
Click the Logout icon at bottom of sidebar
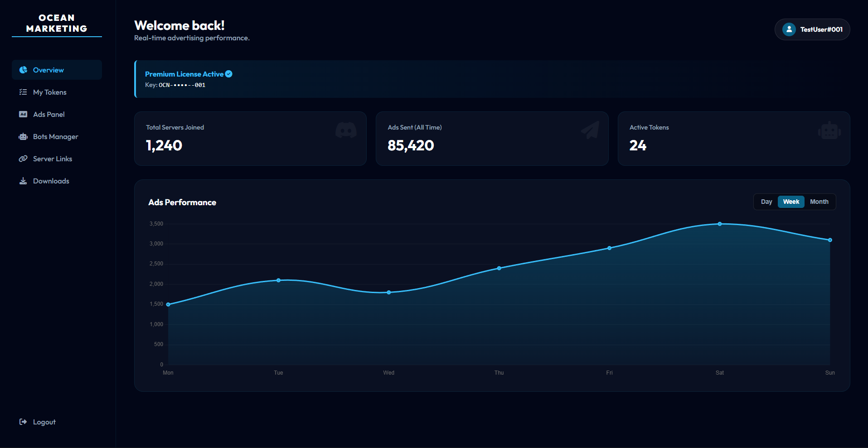23,422
